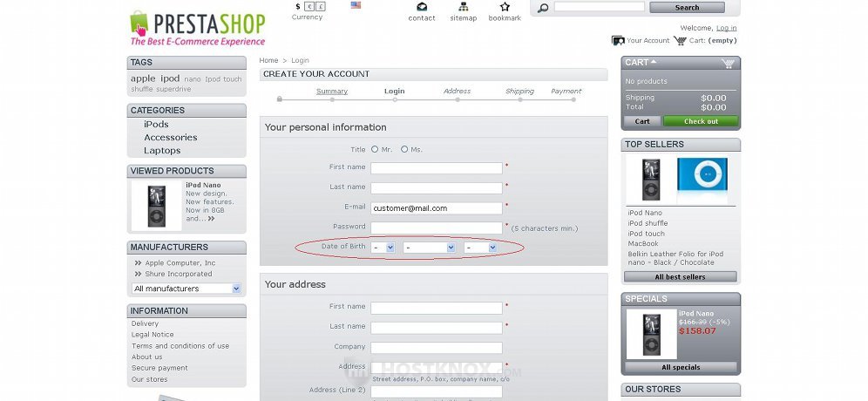Open the Laptops category

coord(162,151)
